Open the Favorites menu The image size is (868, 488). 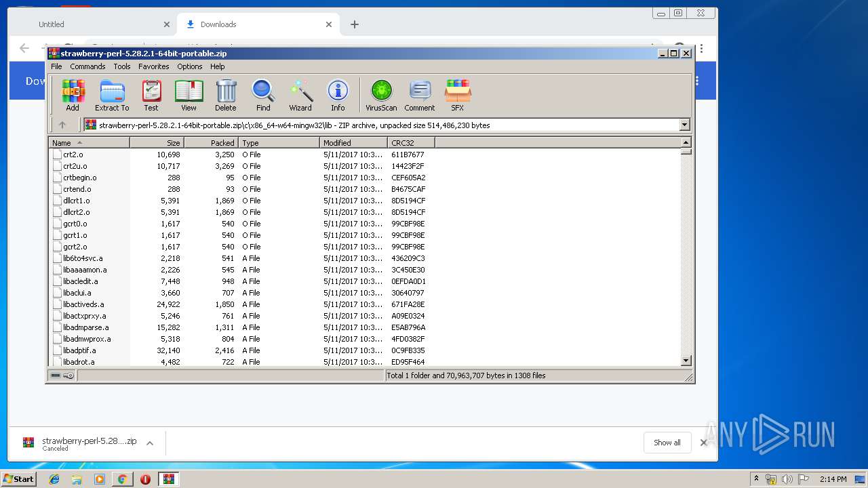[x=154, y=66]
